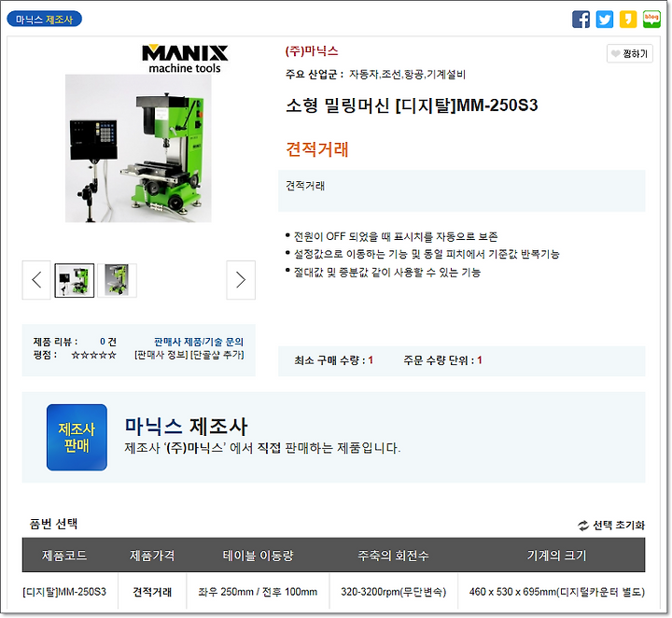Screen dimensions: 672x618
Task: Share the product on Twitter
Action: click(x=604, y=20)
